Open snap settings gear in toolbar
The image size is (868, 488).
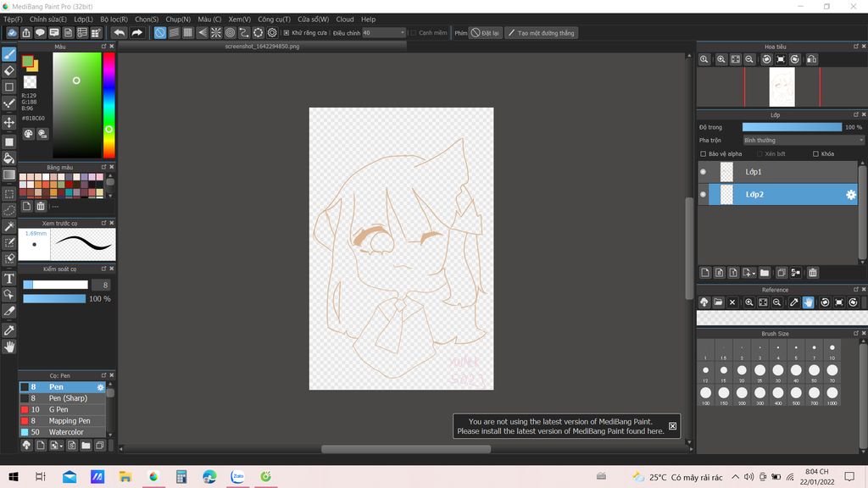(272, 33)
